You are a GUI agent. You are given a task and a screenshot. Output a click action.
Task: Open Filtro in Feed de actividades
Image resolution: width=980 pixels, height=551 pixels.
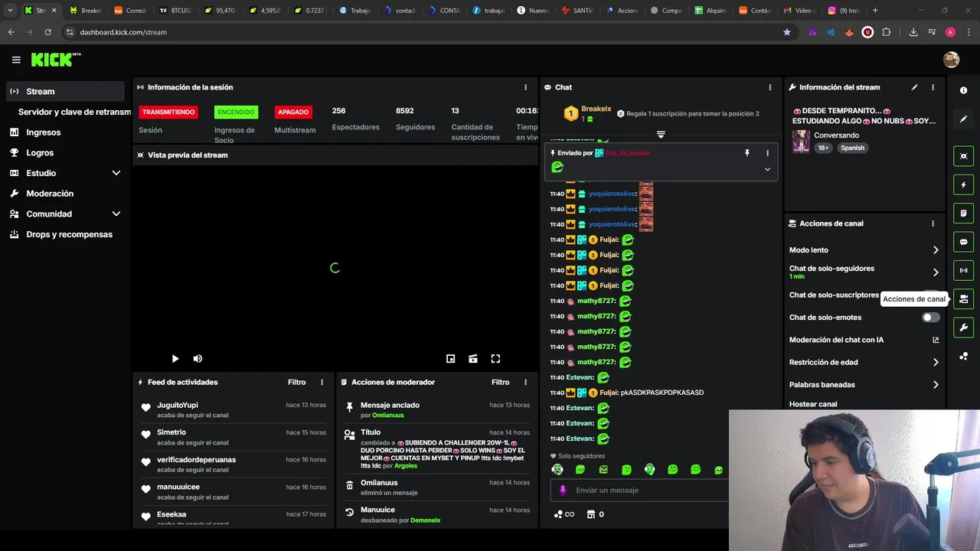click(x=296, y=382)
